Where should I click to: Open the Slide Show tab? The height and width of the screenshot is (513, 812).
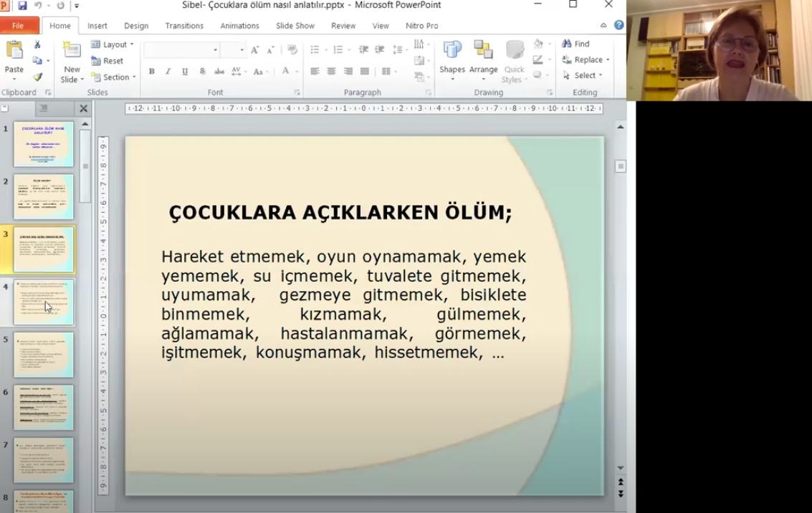[295, 25]
